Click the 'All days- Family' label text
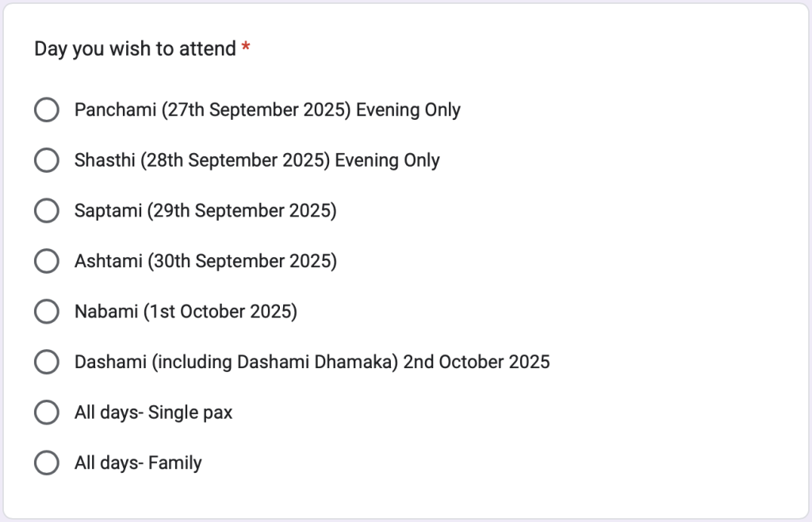Screen dimensions: 812x522 coord(138,463)
